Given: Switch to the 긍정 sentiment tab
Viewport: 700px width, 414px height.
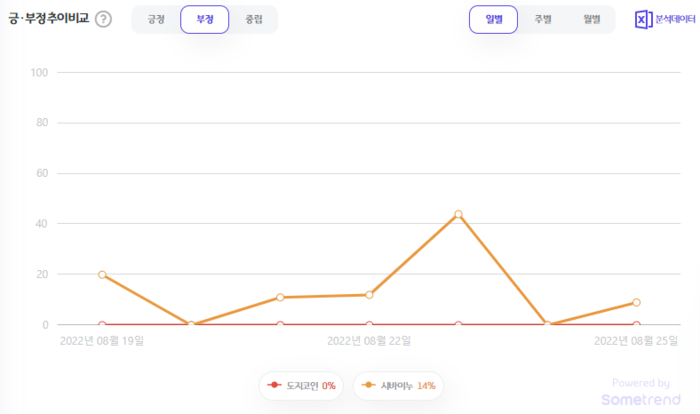Looking at the screenshot, I should tap(156, 20).
